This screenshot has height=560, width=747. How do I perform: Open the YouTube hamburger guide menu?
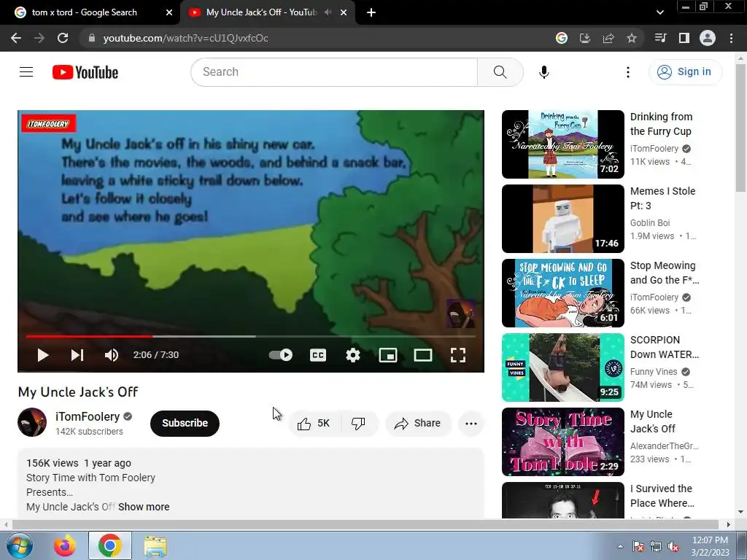coord(26,72)
